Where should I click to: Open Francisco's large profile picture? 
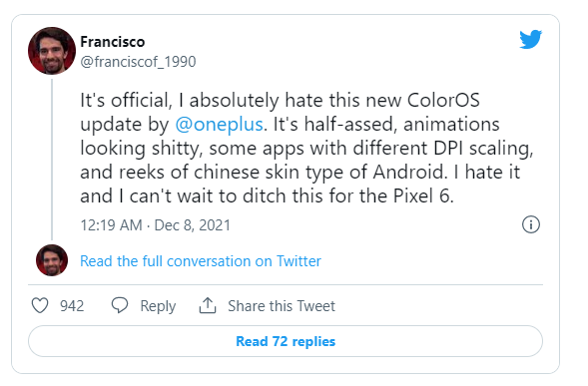[x=52, y=51]
